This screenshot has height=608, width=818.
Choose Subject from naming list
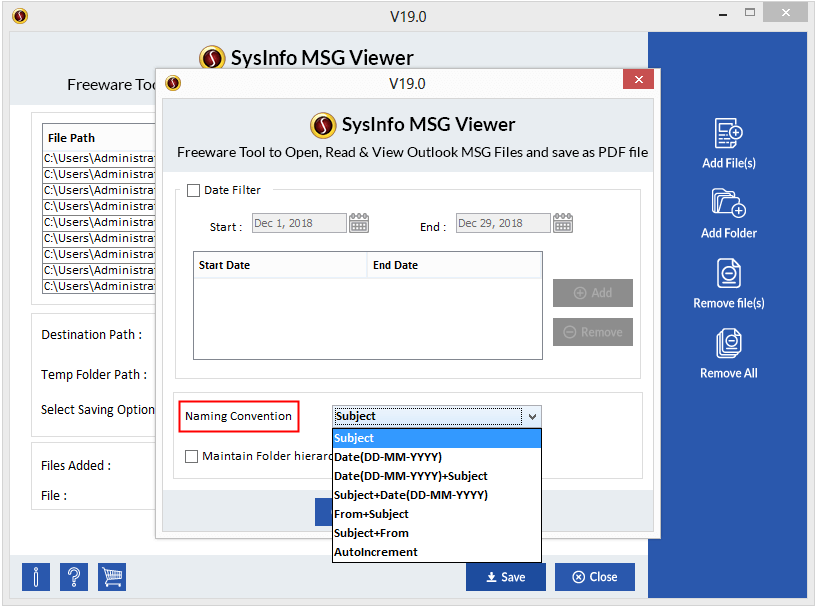(x=437, y=438)
